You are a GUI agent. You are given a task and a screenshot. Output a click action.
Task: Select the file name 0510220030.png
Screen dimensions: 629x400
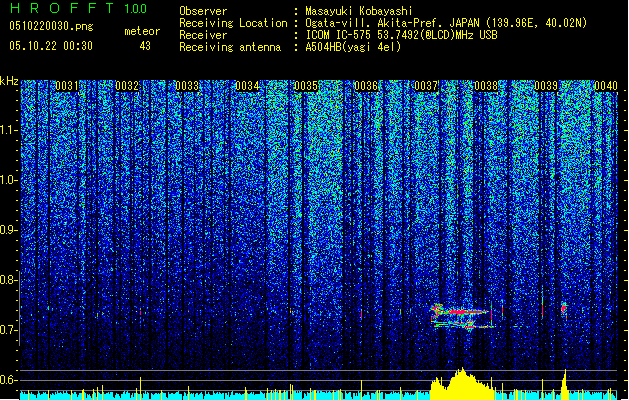tap(51, 27)
